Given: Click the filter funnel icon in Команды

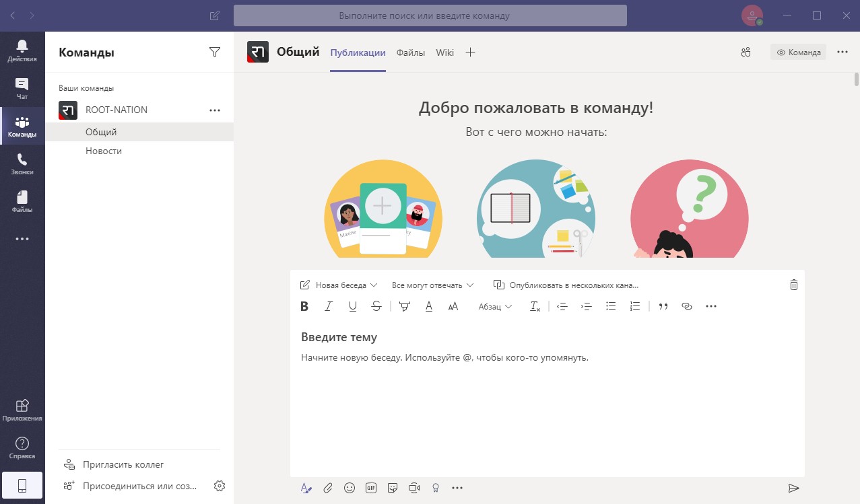Looking at the screenshot, I should [215, 52].
